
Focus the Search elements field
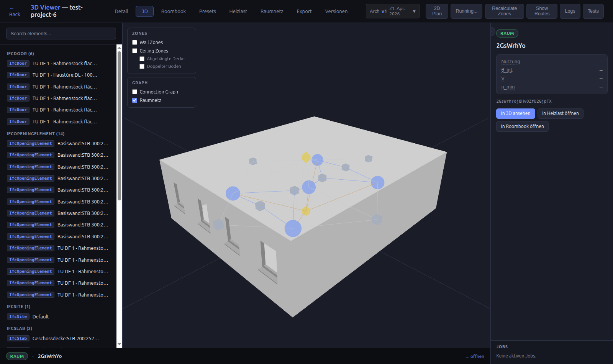[61, 33]
